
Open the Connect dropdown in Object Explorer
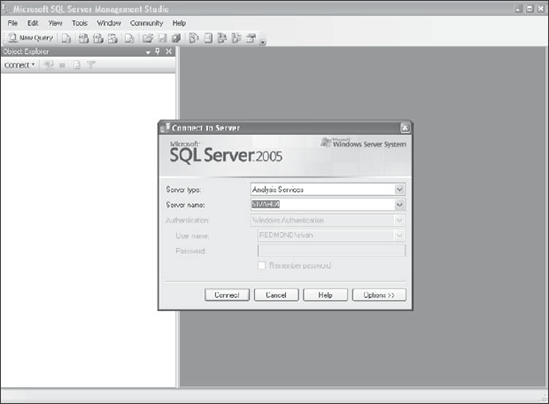tap(20, 65)
